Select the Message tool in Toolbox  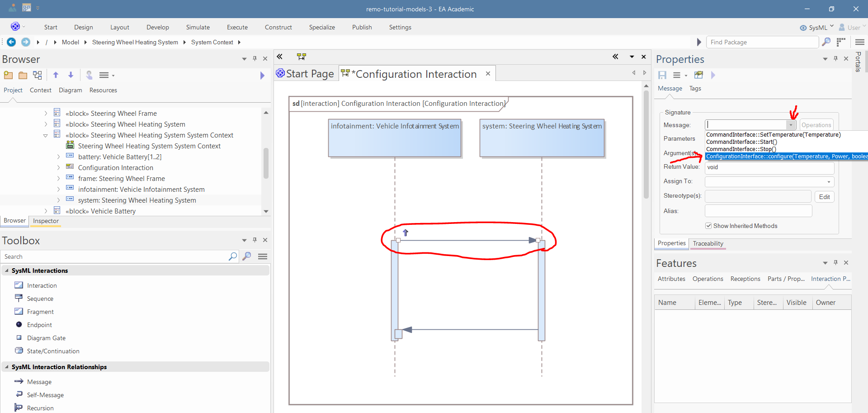(x=39, y=382)
